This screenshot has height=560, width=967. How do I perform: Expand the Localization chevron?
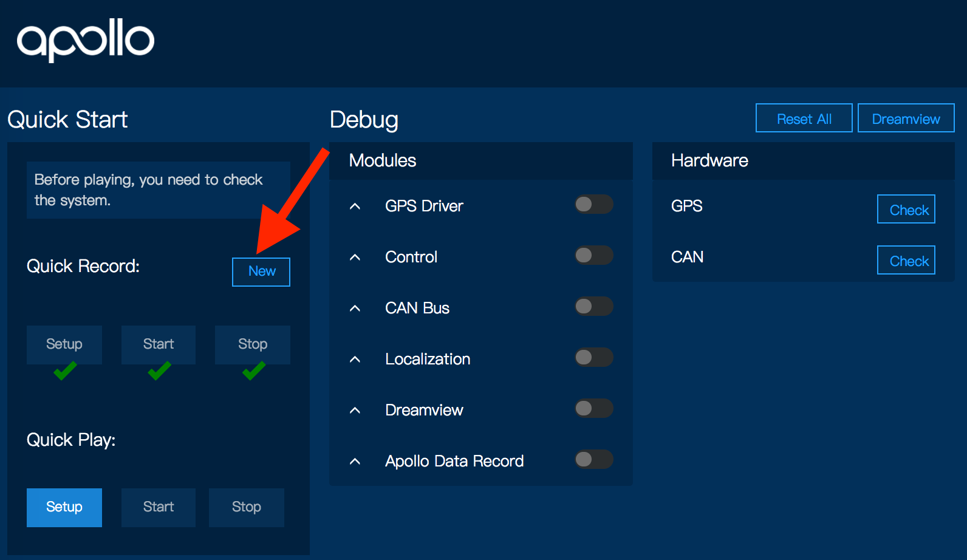[x=355, y=360]
